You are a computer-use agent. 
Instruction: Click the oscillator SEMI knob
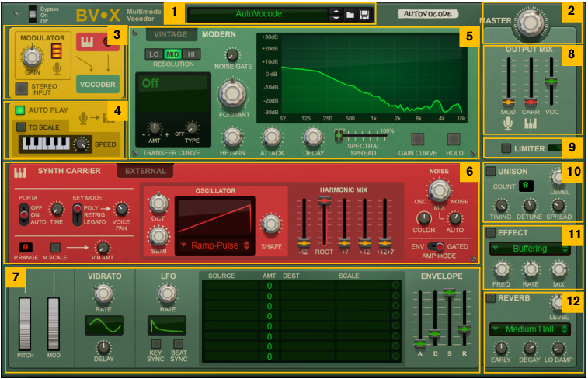158,237
